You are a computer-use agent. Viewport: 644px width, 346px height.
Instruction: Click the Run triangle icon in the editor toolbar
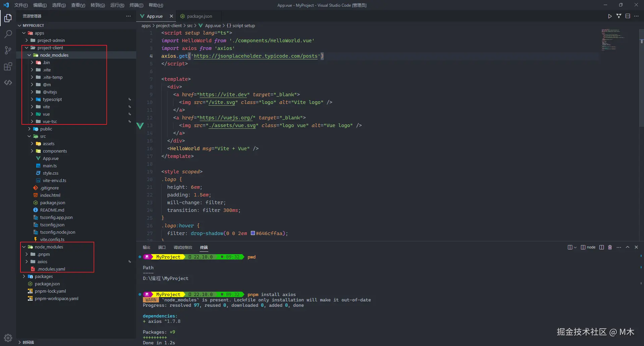[x=610, y=16]
